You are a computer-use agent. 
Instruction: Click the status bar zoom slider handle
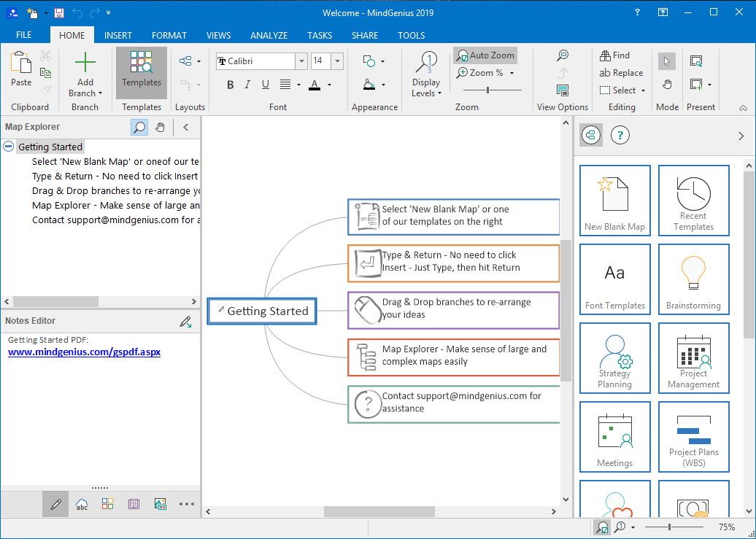click(x=670, y=527)
